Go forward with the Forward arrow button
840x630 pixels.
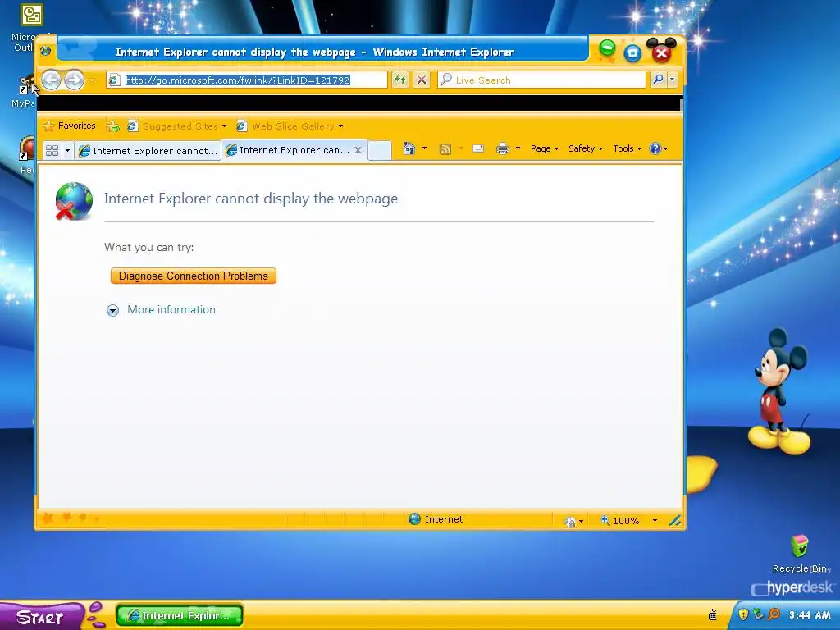click(x=75, y=80)
